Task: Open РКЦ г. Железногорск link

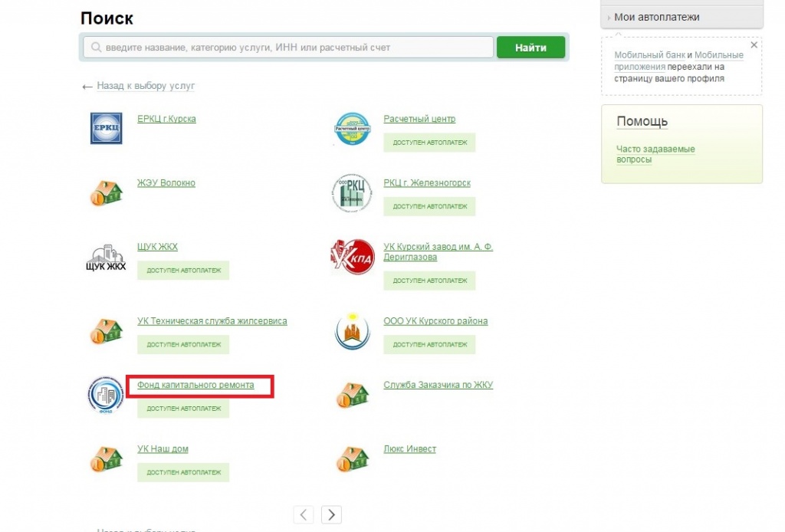Action: (427, 182)
